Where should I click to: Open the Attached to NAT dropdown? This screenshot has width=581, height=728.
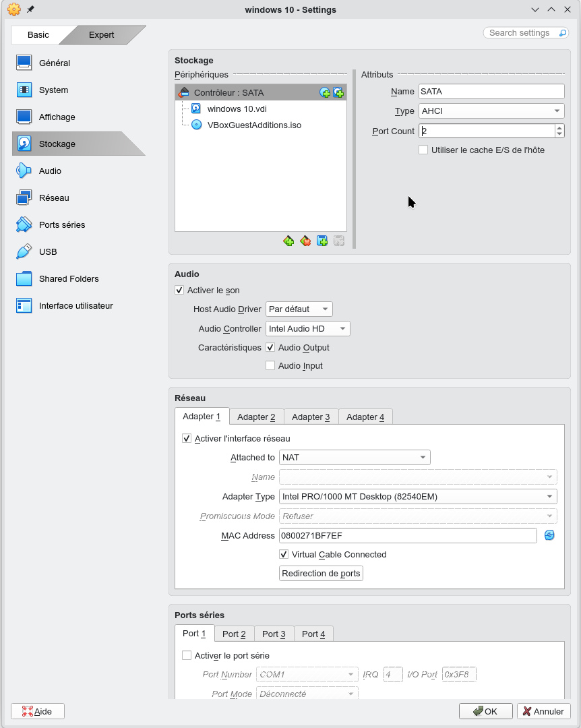(355, 458)
